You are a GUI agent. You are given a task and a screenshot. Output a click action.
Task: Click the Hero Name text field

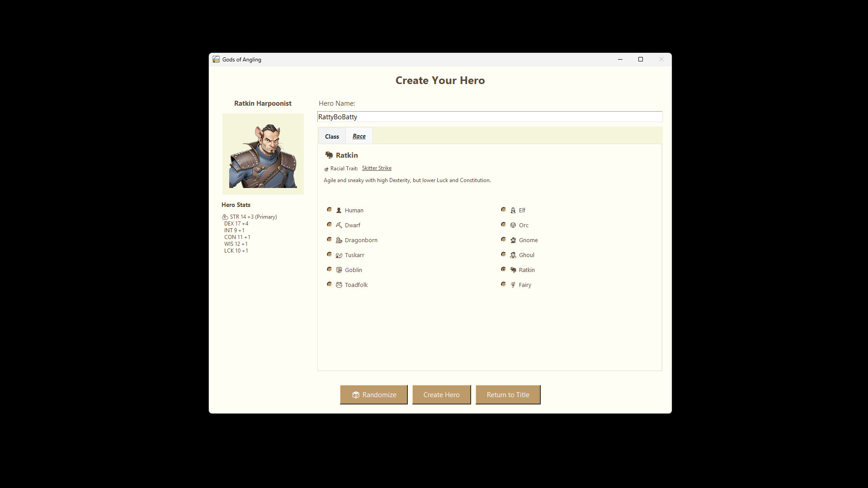[490, 117]
